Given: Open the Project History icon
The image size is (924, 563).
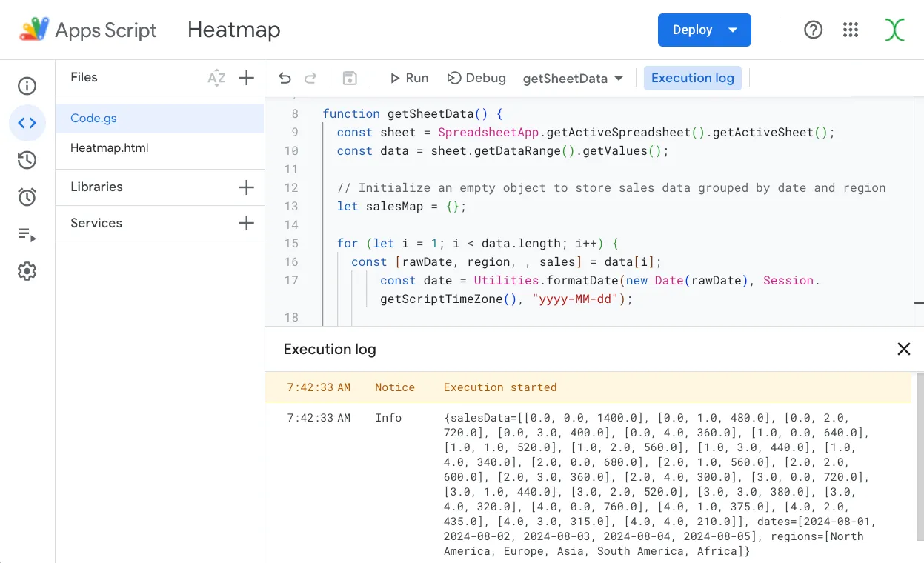Looking at the screenshot, I should point(27,160).
